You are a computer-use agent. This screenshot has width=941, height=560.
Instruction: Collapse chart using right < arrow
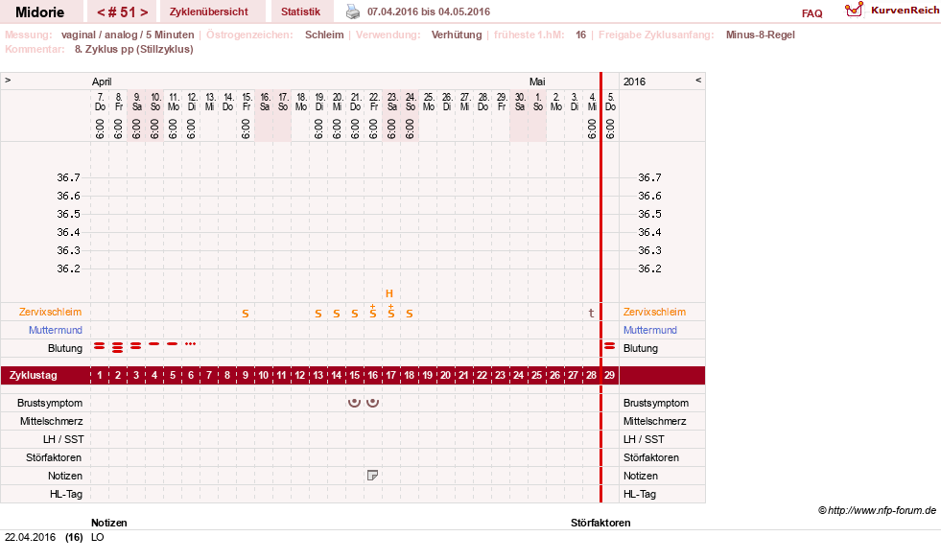pyautogui.click(x=698, y=80)
